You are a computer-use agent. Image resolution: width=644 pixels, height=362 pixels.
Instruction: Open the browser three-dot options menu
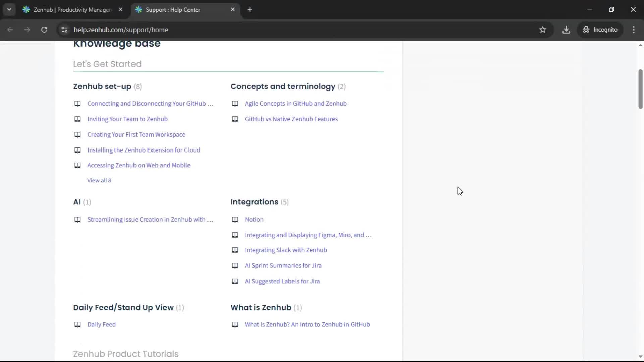point(634,29)
